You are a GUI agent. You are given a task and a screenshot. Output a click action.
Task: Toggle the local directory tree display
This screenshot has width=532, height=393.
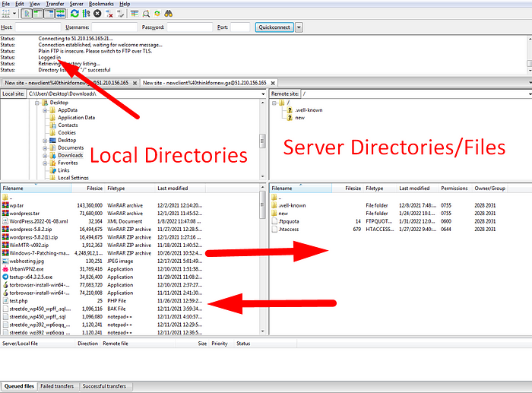pyautogui.click(x=38, y=14)
